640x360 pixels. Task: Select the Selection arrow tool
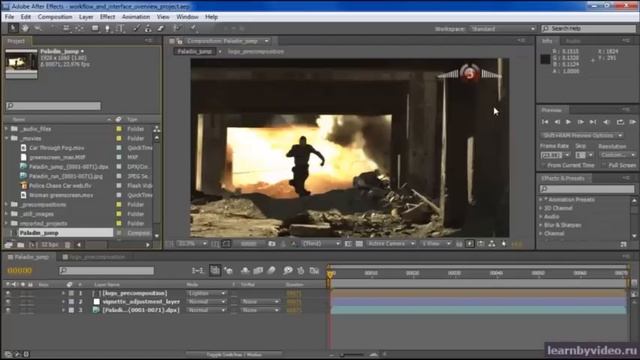(x=13, y=28)
